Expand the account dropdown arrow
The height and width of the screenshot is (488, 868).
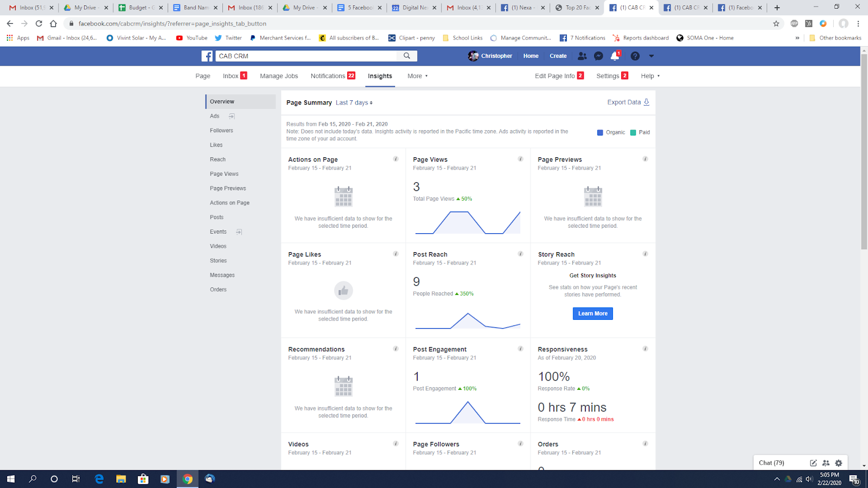(652, 56)
